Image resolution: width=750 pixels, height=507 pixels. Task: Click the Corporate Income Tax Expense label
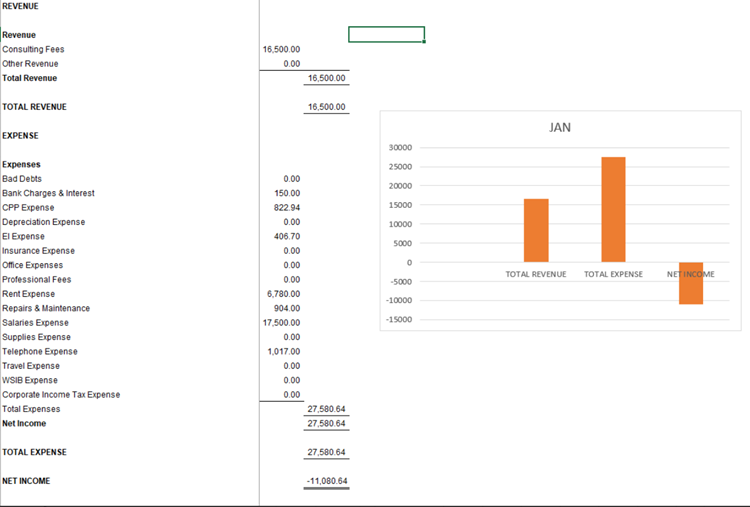(61, 394)
